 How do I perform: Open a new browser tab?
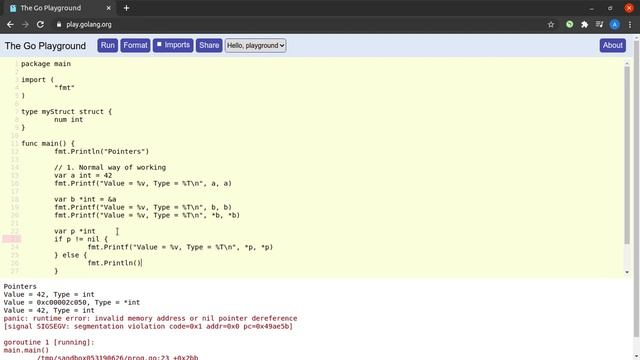coord(127,8)
